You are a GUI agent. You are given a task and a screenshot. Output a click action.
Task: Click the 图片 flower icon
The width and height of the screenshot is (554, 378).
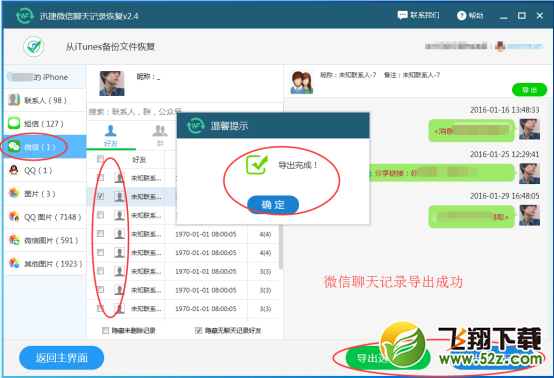(x=14, y=193)
